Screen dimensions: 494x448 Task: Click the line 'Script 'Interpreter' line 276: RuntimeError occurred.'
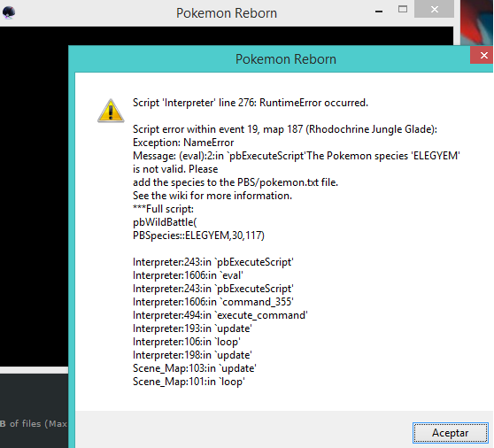click(x=251, y=103)
